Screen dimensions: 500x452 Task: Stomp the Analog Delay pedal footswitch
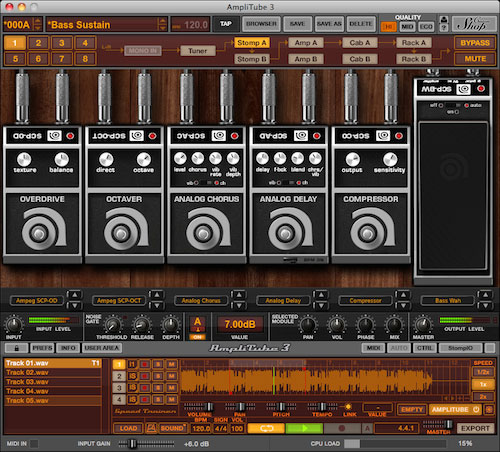point(285,233)
